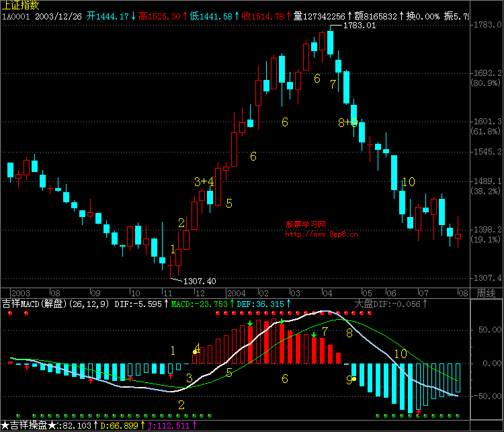
Task: Click the 1307.40 low price label
Action: coord(200,282)
